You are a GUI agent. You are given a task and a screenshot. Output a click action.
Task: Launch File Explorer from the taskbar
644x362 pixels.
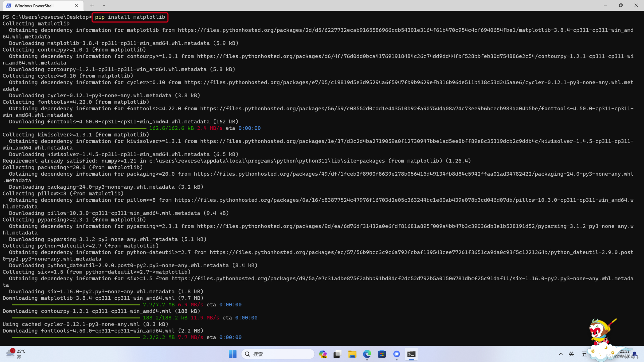coord(352,354)
